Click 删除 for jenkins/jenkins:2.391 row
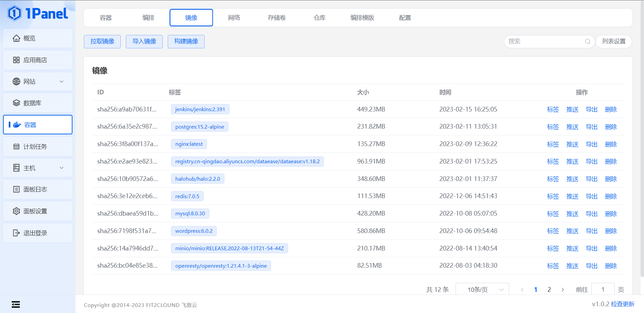This screenshot has height=313, width=644. pyautogui.click(x=611, y=109)
